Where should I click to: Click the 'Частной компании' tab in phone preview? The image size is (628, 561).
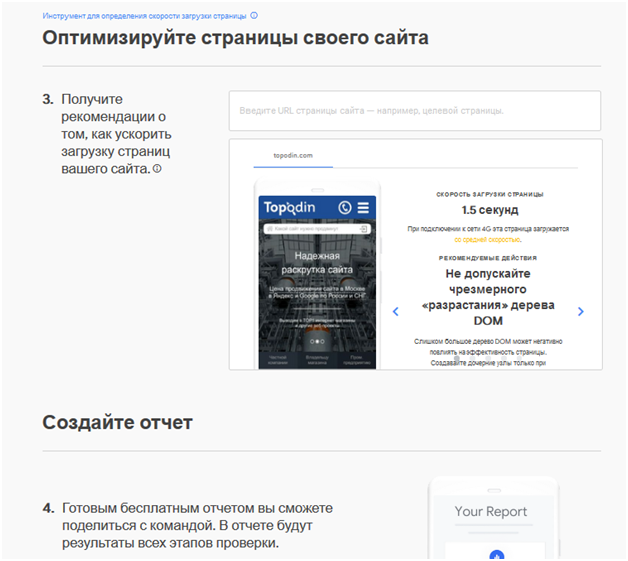tap(278, 360)
